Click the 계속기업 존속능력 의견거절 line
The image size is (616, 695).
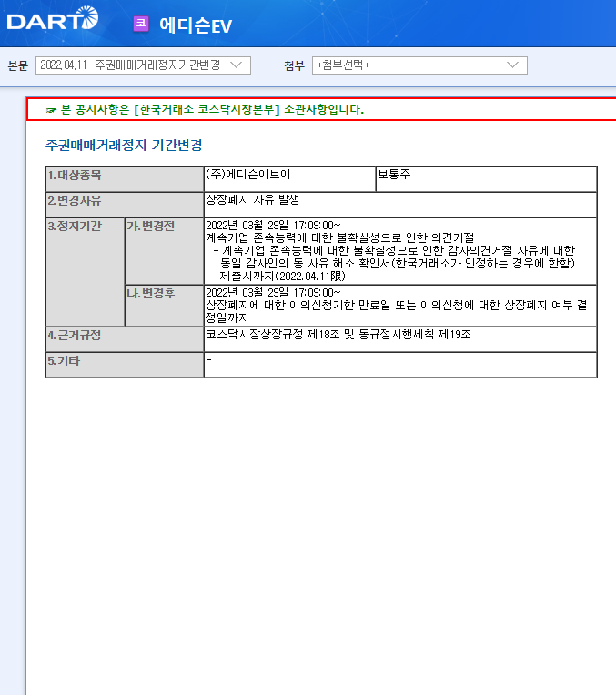339,238
